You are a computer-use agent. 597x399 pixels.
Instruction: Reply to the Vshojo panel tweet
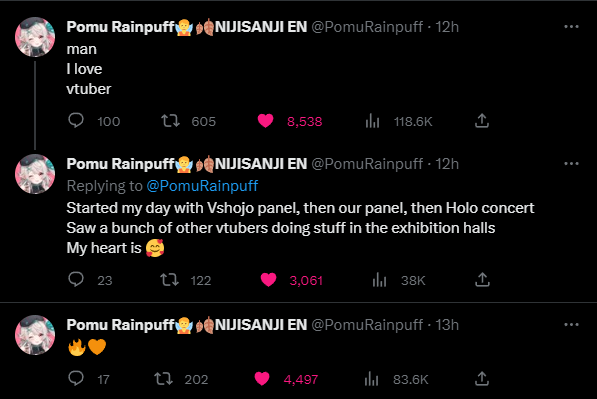point(76,279)
